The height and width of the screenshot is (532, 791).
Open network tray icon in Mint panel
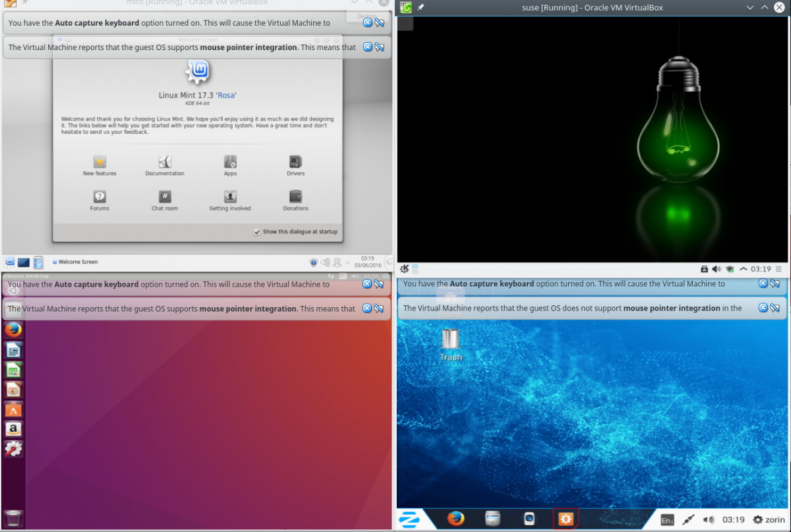337,262
